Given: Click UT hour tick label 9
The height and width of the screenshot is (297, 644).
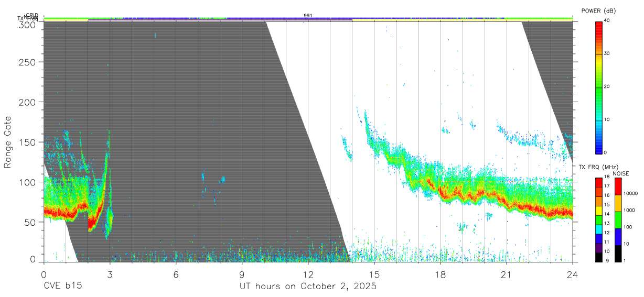Looking at the screenshot, I should tap(242, 274).
